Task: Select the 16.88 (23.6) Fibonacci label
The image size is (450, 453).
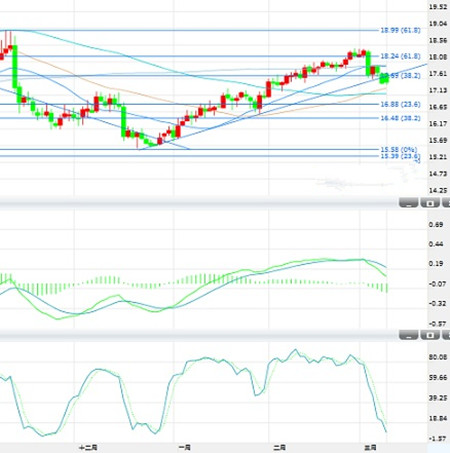Action: point(400,104)
